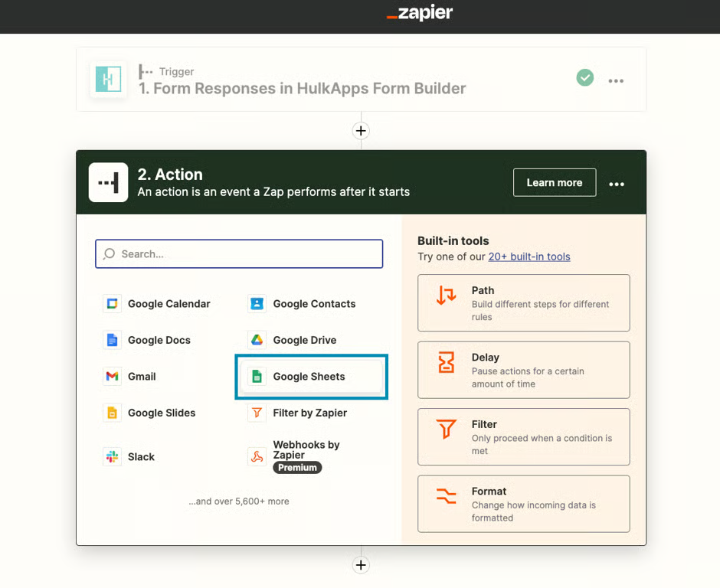Add step between trigger and action
Screen dimensions: 720x588
361,131
